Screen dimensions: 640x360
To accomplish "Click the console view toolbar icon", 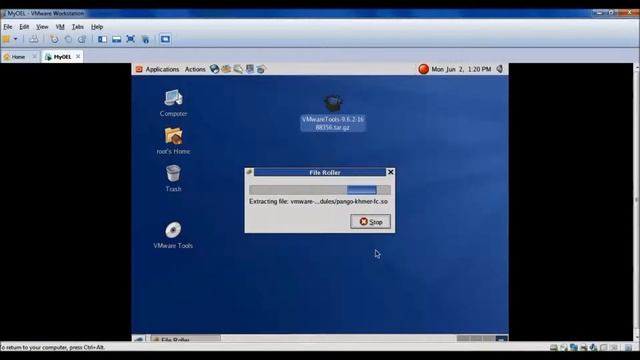I will click(165, 39).
